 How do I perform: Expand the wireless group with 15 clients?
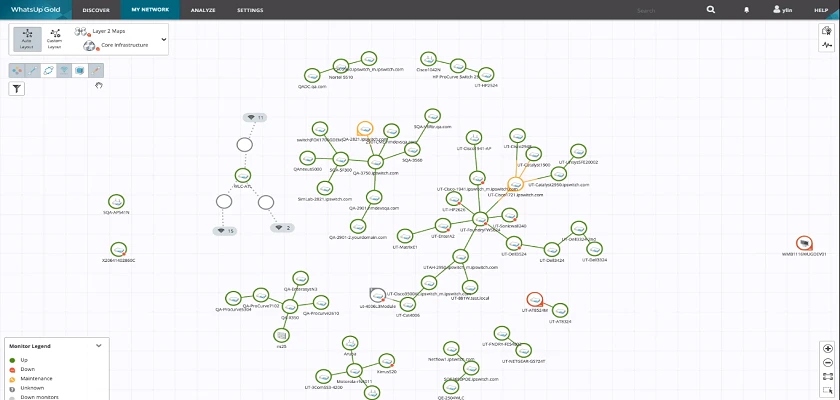coord(225,231)
